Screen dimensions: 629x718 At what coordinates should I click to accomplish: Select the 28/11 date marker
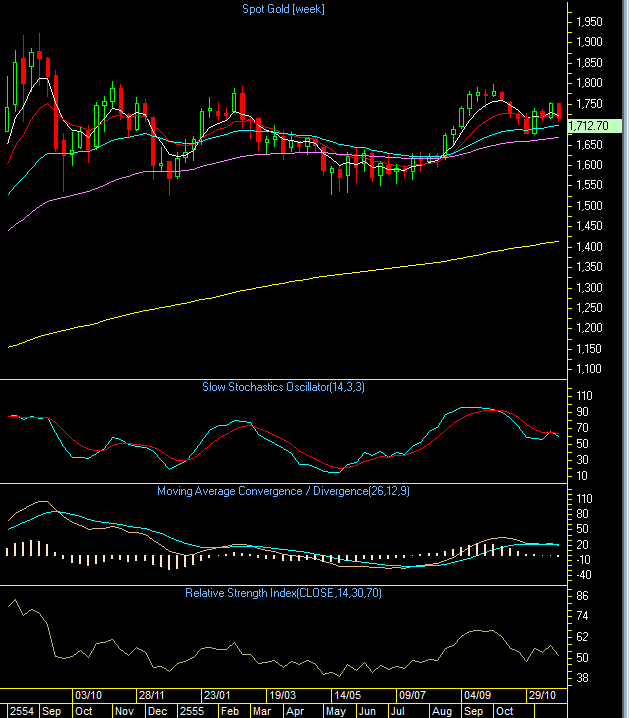152,695
